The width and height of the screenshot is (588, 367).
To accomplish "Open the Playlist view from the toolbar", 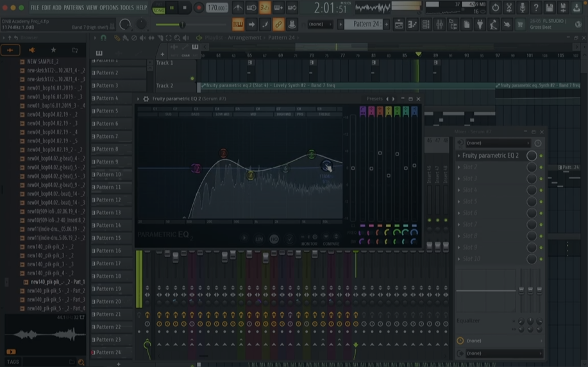I will click(399, 25).
